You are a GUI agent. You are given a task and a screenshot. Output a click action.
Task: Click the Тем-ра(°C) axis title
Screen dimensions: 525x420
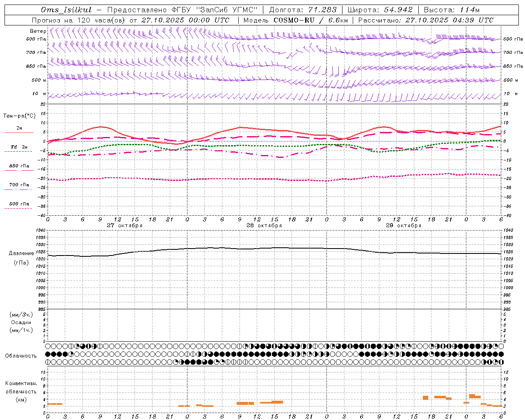pyautogui.click(x=19, y=116)
